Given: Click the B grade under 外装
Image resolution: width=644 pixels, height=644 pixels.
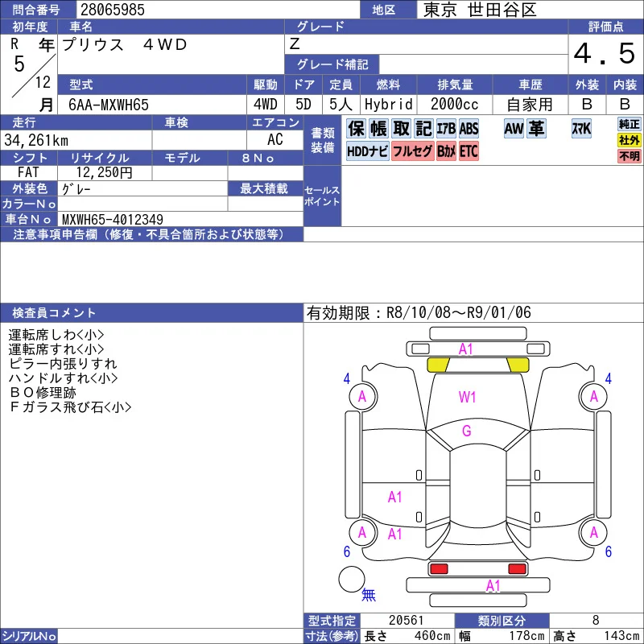Looking at the screenshot, I should pyautogui.click(x=587, y=105).
